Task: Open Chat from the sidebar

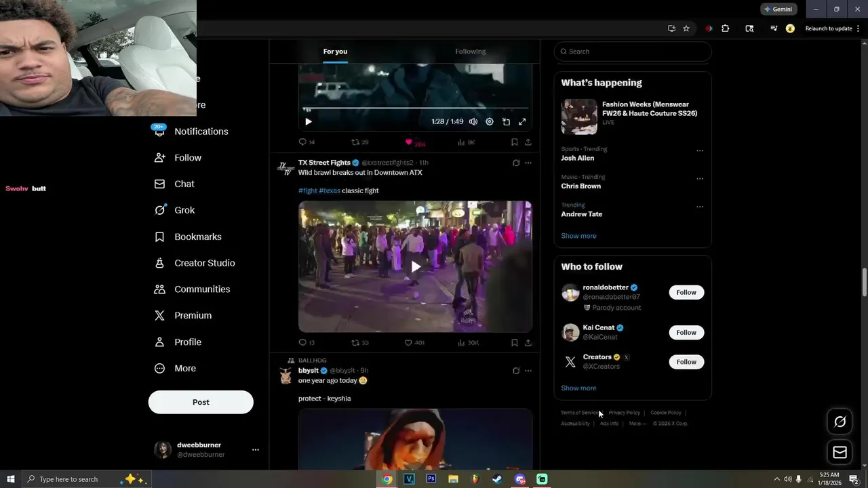Action: (174, 184)
